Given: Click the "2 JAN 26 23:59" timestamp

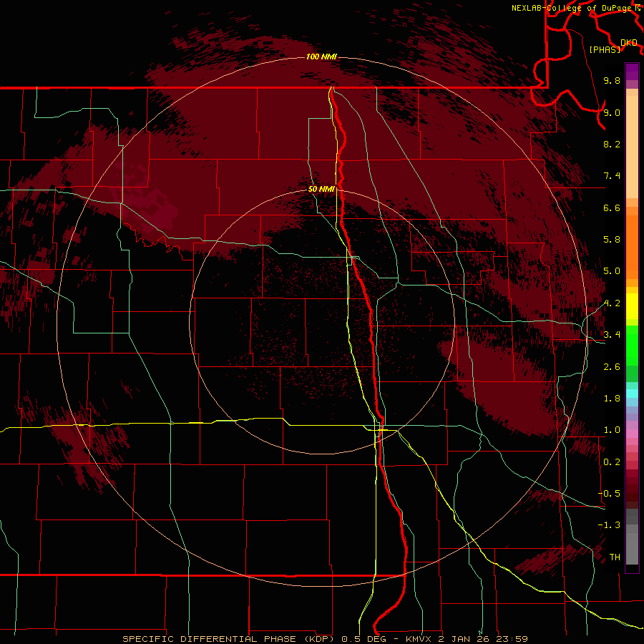Looking at the screenshot, I should tap(483, 639).
